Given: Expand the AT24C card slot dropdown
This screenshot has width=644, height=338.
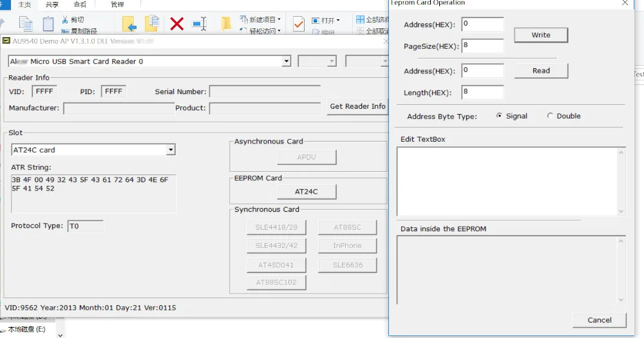Looking at the screenshot, I should 171,150.
